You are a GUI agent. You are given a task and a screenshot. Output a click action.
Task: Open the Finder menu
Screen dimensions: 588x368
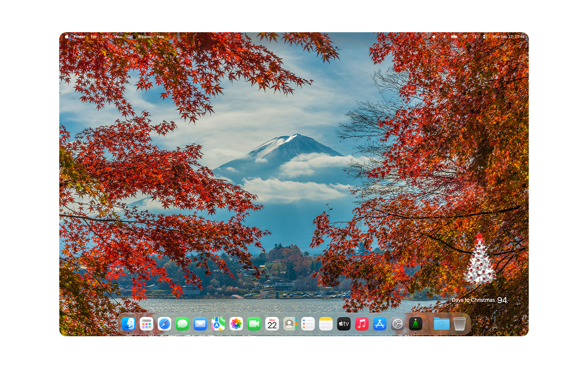tap(79, 37)
